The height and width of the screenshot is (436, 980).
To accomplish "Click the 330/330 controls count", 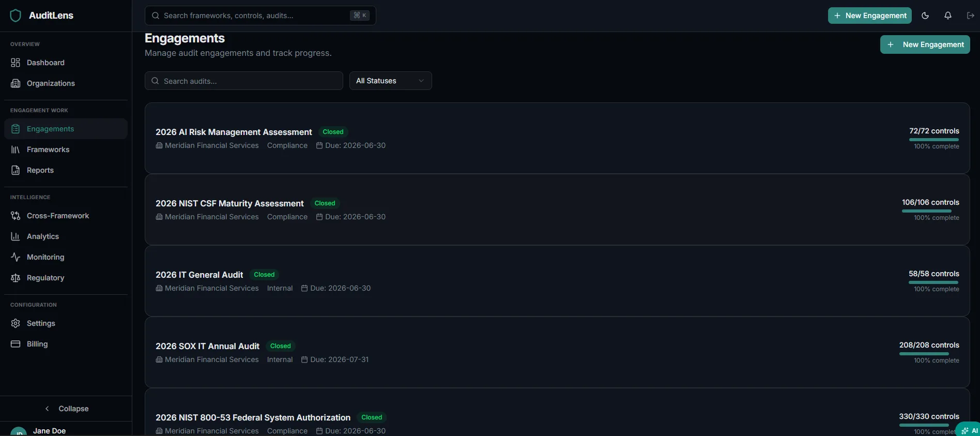I will pyautogui.click(x=929, y=416).
